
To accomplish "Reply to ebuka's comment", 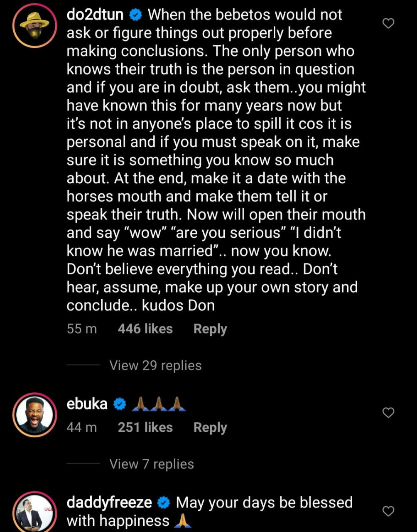I will [x=210, y=427].
